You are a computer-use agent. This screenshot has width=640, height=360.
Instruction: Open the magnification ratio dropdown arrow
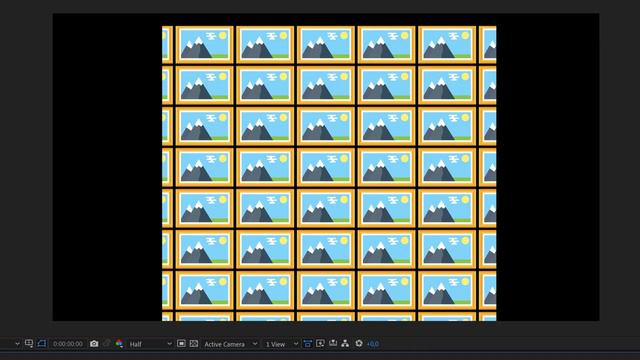coord(17,344)
